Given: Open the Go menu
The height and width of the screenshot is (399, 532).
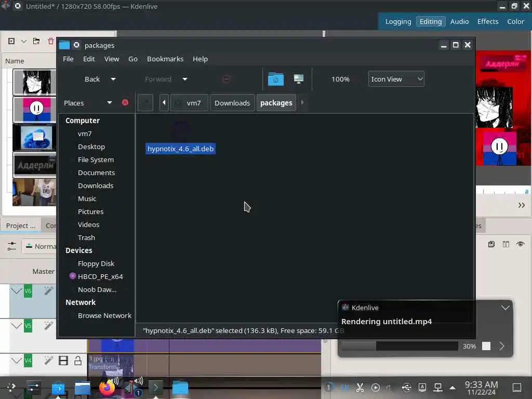Looking at the screenshot, I should (x=133, y=59).
